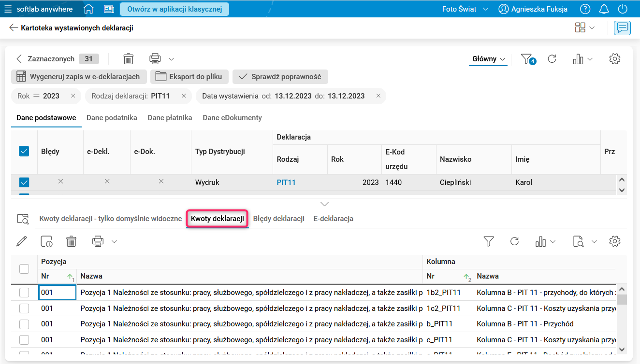Open the chat messages panel icon
The height and width of the screenshot is (364, 640).
tap(622, 28)
